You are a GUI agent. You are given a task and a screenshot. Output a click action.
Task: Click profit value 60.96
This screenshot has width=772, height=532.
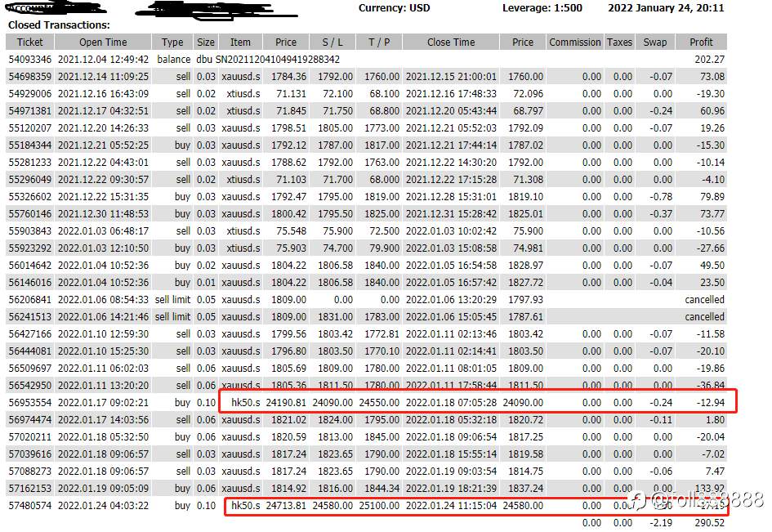click(712, 111)
